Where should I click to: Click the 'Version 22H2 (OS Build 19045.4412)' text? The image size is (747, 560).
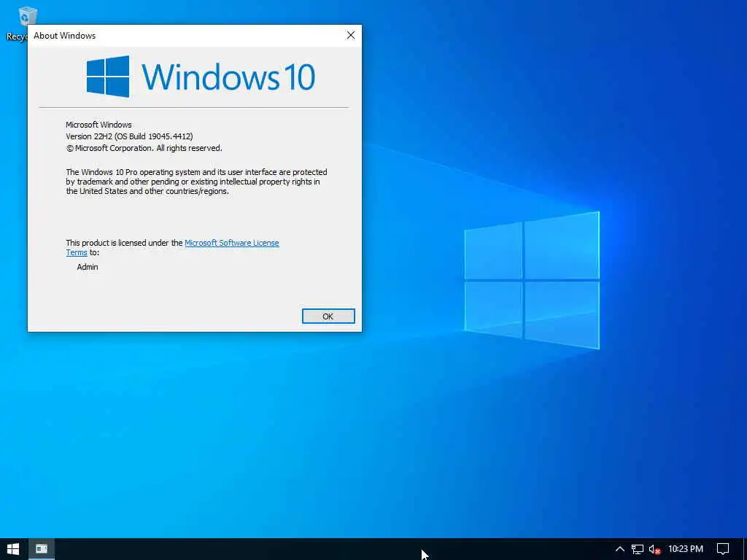[x=129, y=136]
